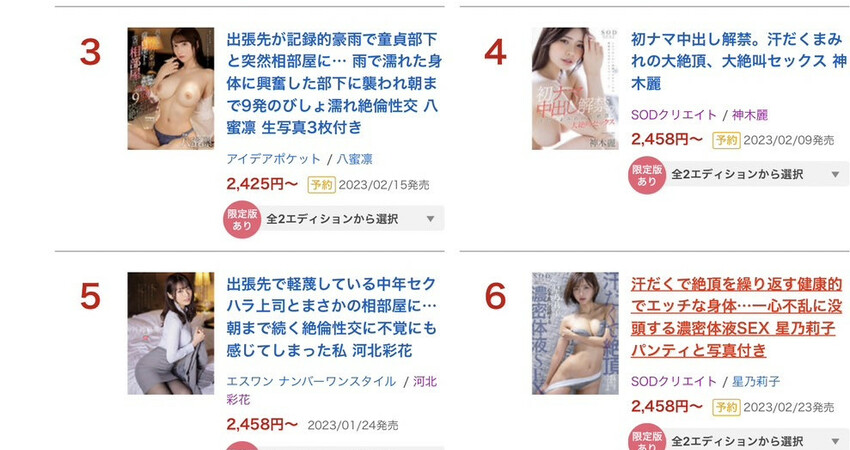Open the 八蜜凛 performer link
This screenshot has height=450, width=850.
355,159
